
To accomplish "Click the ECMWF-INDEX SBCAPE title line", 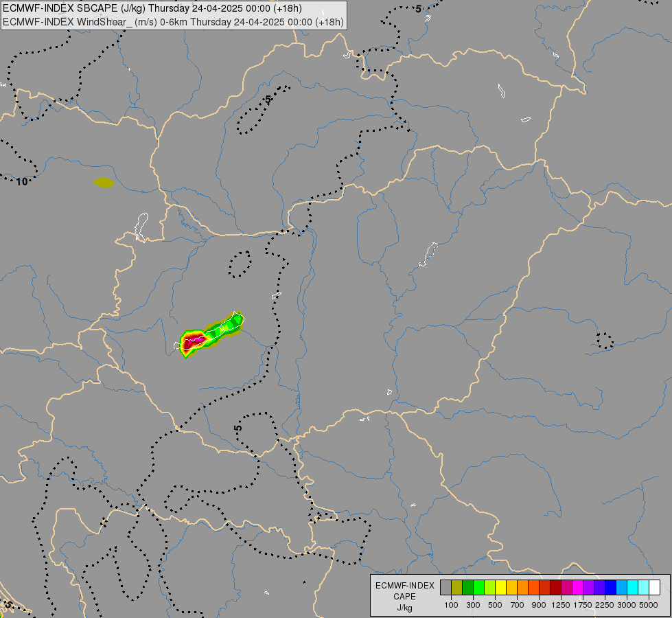I will [x=152, y=8].
